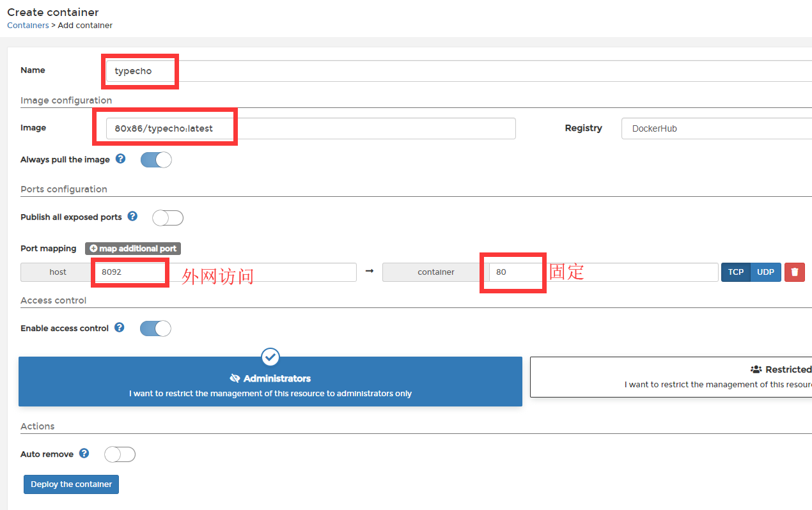Select the Restricted access option
The height and width of the screenshot is (510, 812).
click(x=671, y=377)
